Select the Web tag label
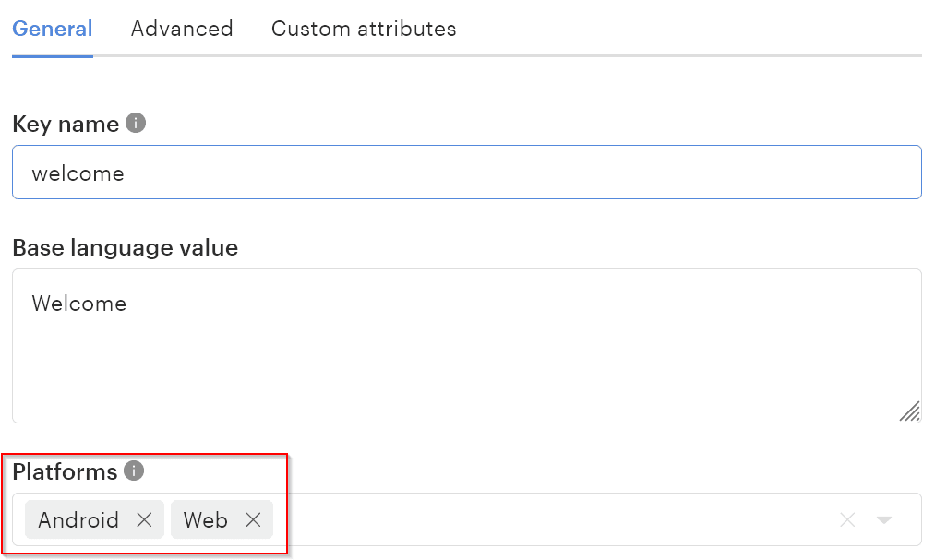 [x=205, y=520]
